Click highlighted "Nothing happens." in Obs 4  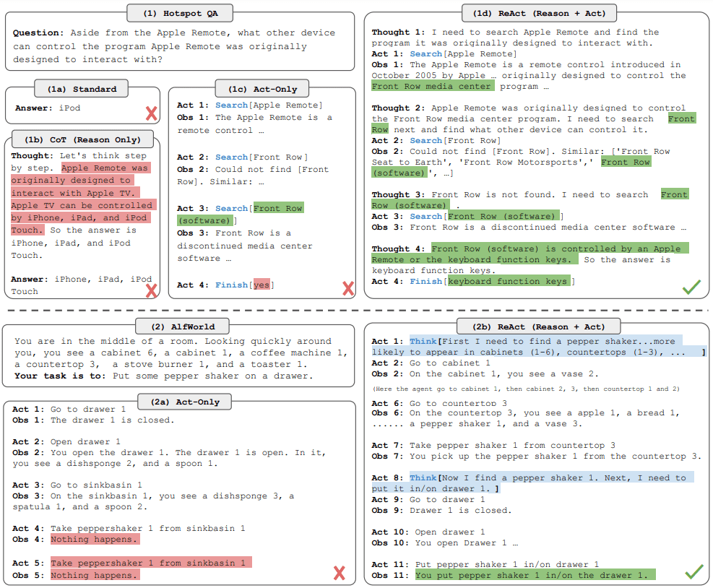pyautogui.click(x=95, y=540)
